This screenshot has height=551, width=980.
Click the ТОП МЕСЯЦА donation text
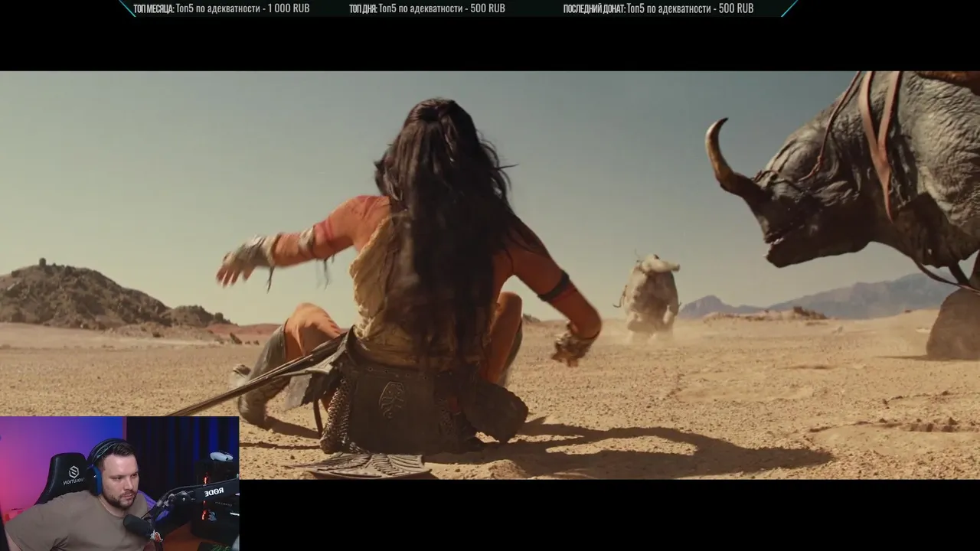(x=221, y=8)
